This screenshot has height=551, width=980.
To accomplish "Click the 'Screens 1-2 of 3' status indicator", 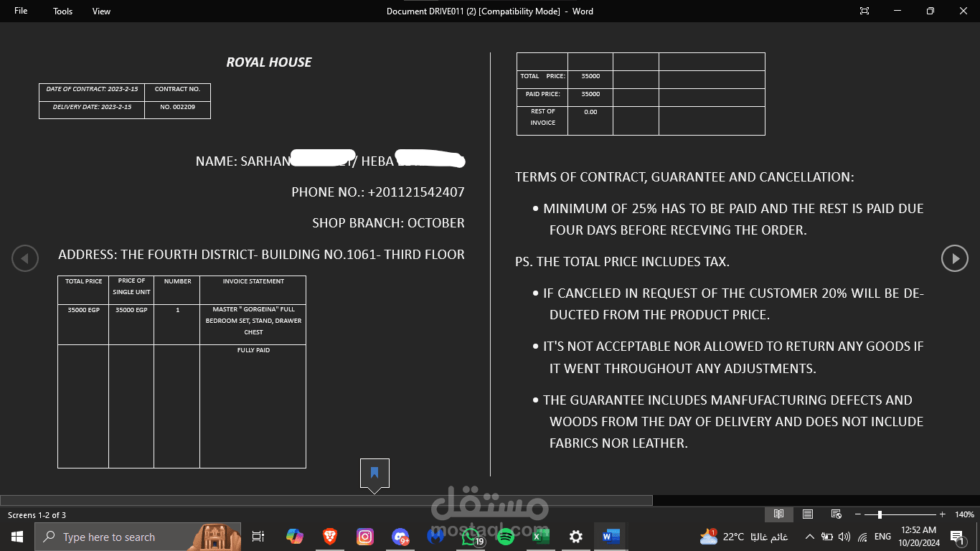I will pos(37,515).
